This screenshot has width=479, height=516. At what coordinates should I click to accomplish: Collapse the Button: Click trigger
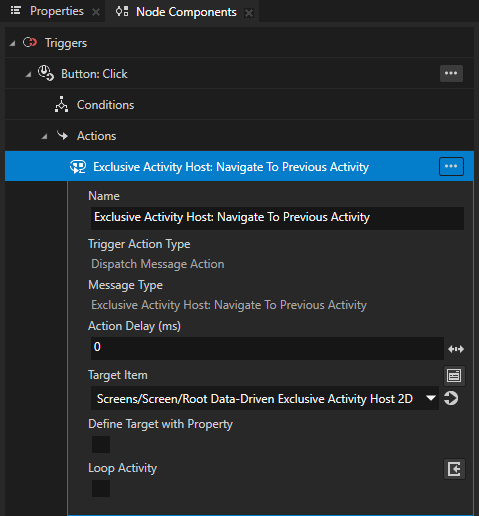coord(28,75)
